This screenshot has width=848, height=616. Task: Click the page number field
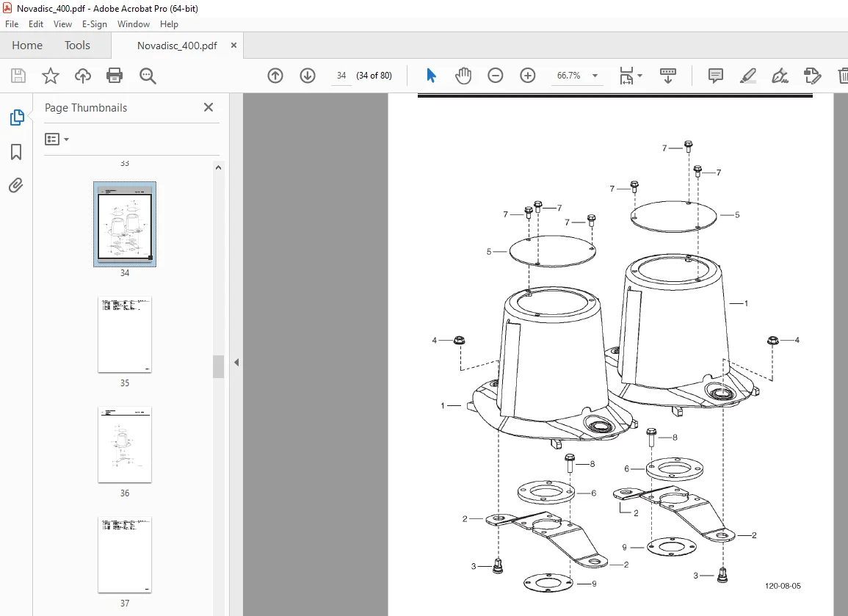pos(341,76)
